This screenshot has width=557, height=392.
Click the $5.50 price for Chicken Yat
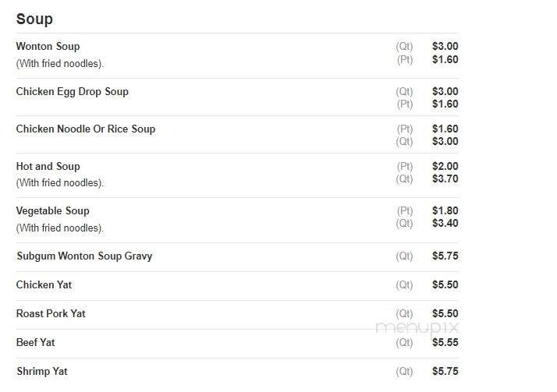pyautogui.click(x=445, y=285)
